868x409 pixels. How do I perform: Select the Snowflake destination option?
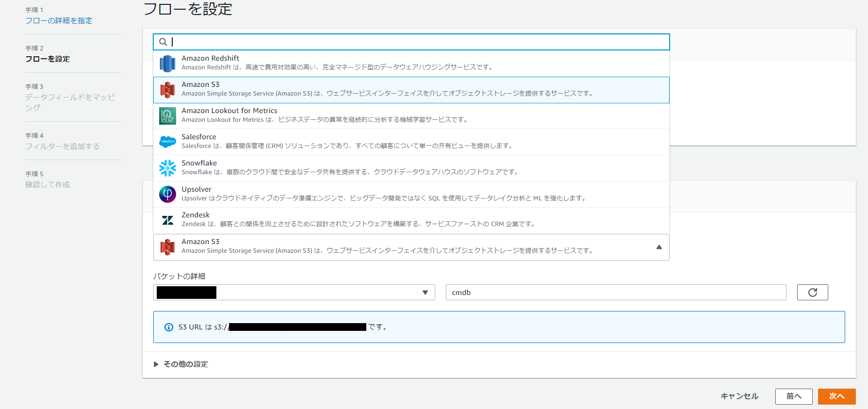click(x=411, y=168)
